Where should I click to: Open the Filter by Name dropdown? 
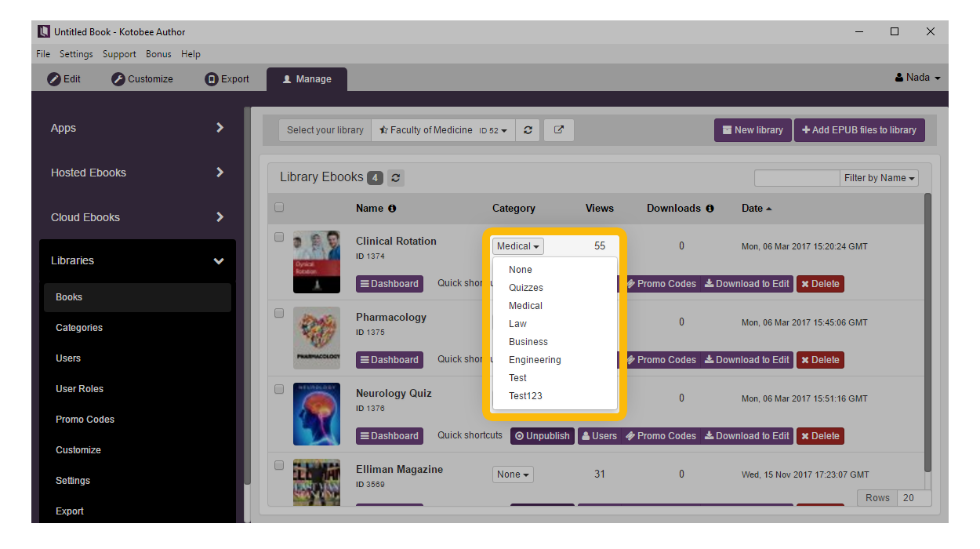click(880, 178)
